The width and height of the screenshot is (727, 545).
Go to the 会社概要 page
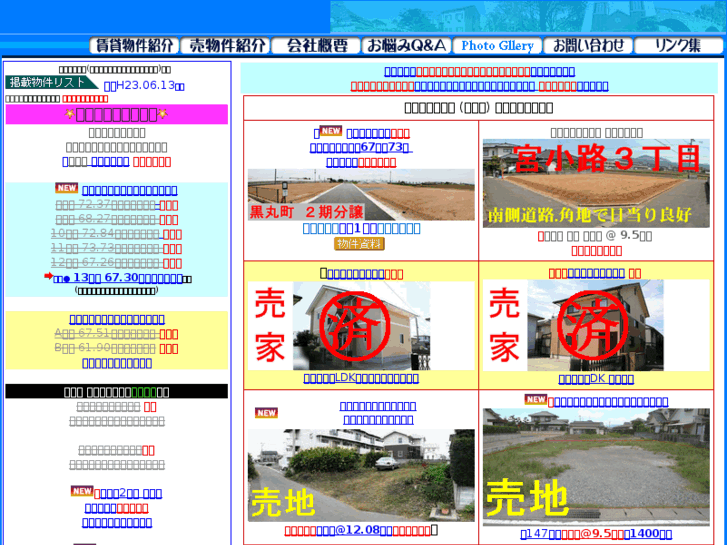[x=316, y=45]
